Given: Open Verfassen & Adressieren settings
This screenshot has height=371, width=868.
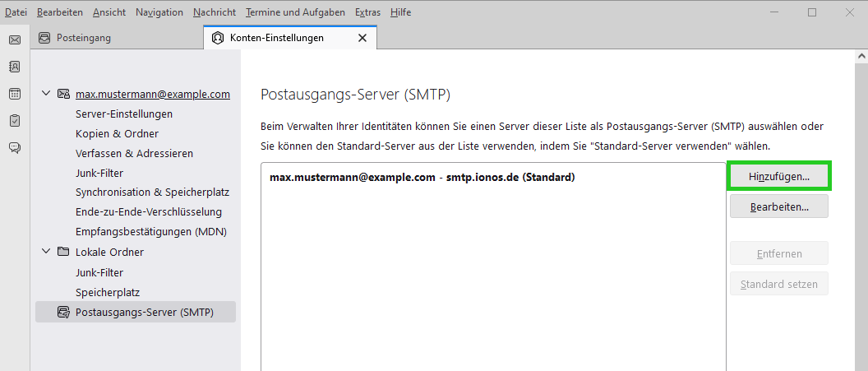Looking at the screenshot, I should [x=134, y=153].
